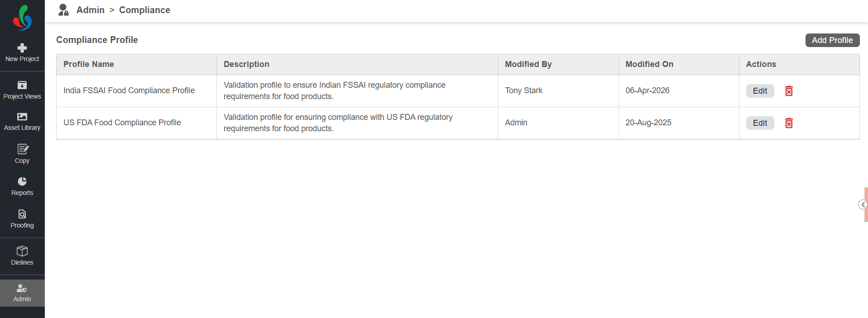Screen dimensions: 868x318
Task: Edit the US FDA Food Compliance Profile
Action: click(x=760, y=123)
